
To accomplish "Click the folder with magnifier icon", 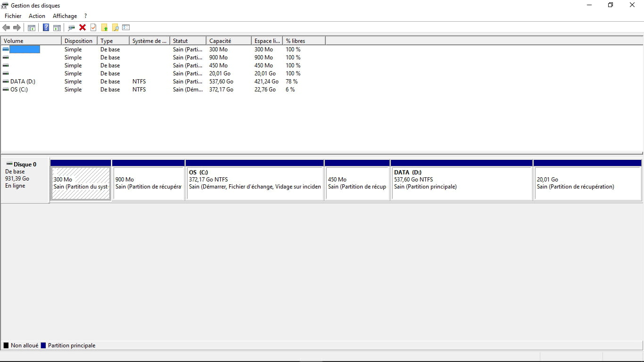I will 115,28.
